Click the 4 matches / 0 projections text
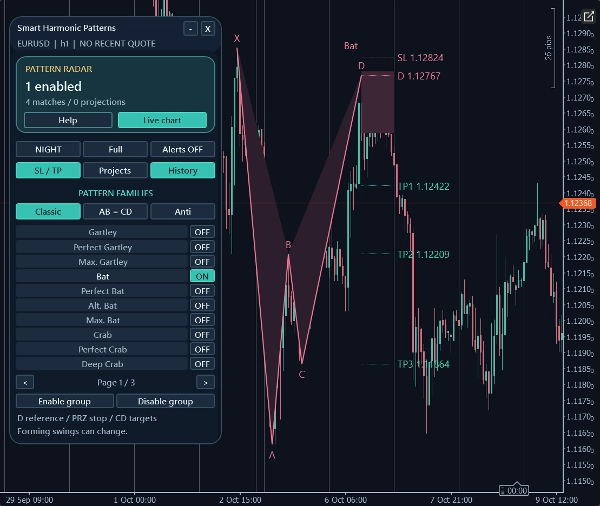Image resolution: width=600 pixels, height=506 pixels. tap(75, 102)
